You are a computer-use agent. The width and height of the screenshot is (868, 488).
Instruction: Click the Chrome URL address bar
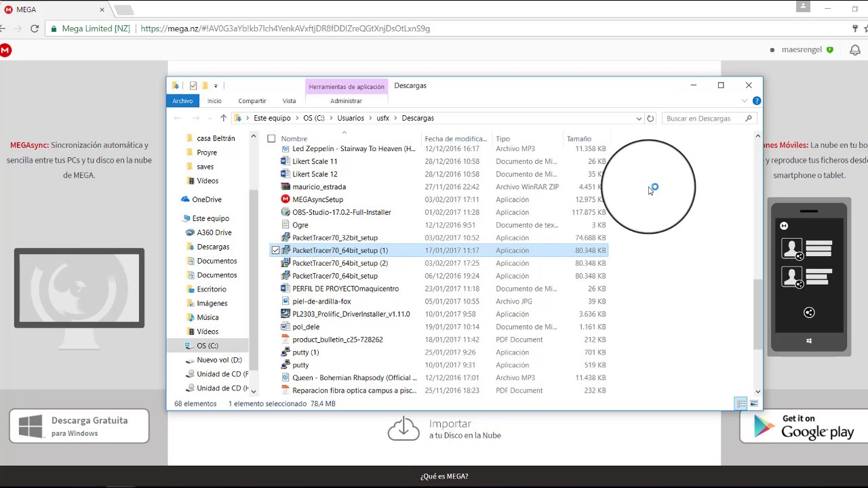pyautogui.click(x=448, y=28)
